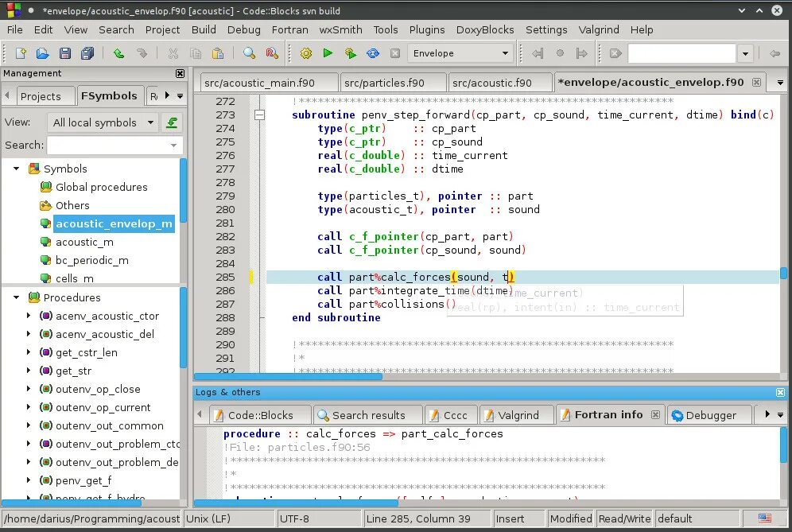
Task: Close the Management panel
Action: click(x=180, y=73)
